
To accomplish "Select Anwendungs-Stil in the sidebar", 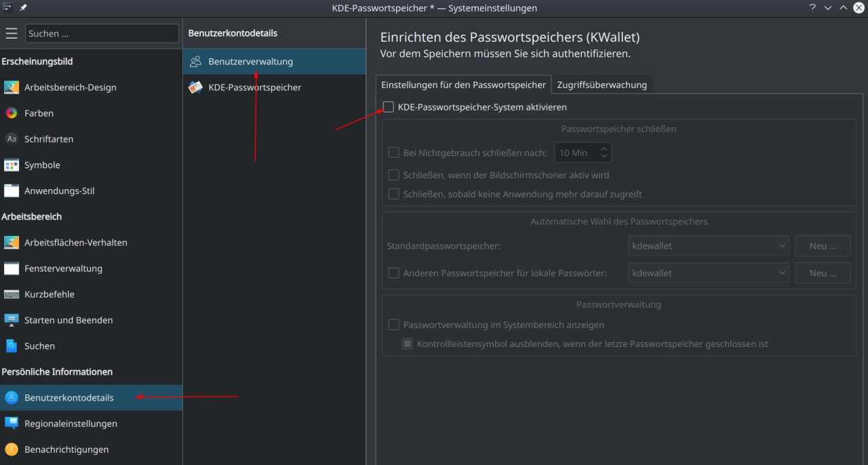I will [91, 190].
